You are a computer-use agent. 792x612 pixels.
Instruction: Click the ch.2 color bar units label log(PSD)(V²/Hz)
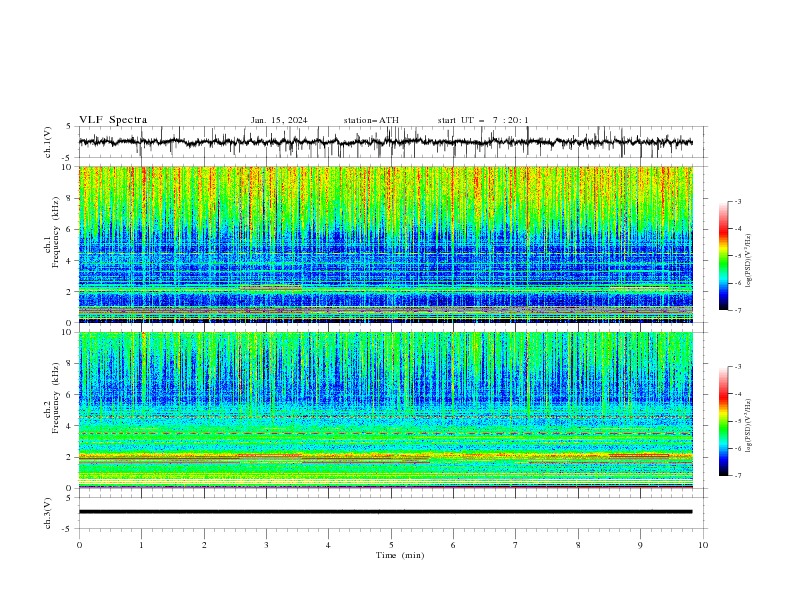(749, 426)
